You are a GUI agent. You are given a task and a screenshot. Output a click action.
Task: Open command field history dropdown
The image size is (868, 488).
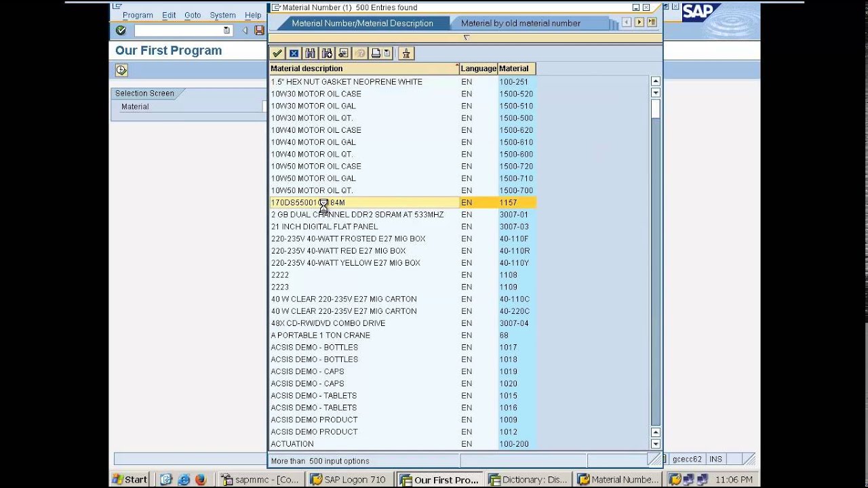coord(226,30)
